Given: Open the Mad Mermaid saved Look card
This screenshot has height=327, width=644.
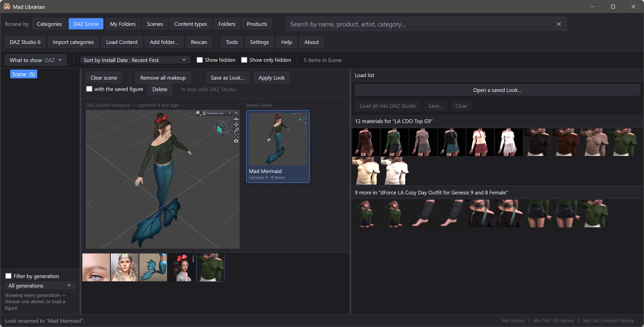Looking at the screenshot, I should pos(278,146).
